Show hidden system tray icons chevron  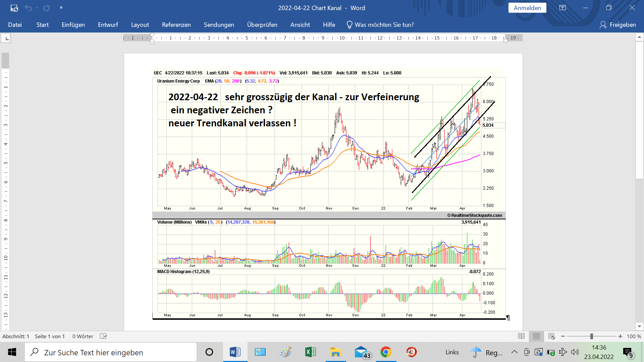pyautogui.click(x=514, y=352)
